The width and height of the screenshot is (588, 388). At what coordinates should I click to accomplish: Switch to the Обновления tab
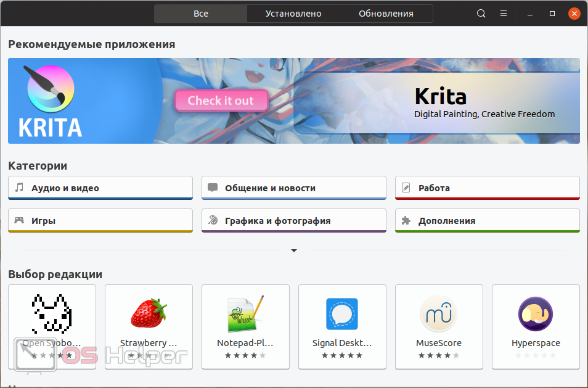tap(386, 14)
